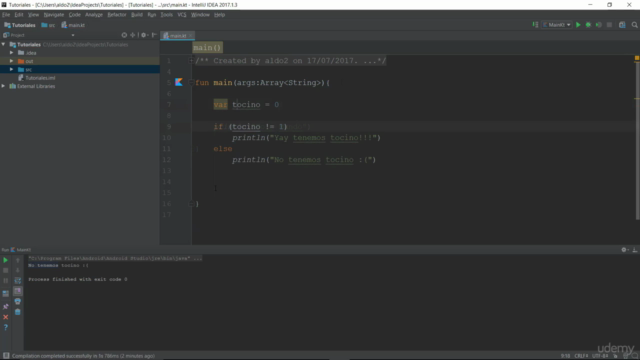This screenshot has width=640, height=360.
Task: Click src breadcrumb in navigation bar
Action: tap(48, 25)
